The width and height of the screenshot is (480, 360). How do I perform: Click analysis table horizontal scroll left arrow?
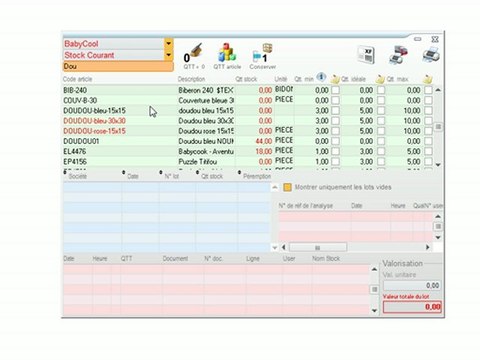[x=284, y=247]
